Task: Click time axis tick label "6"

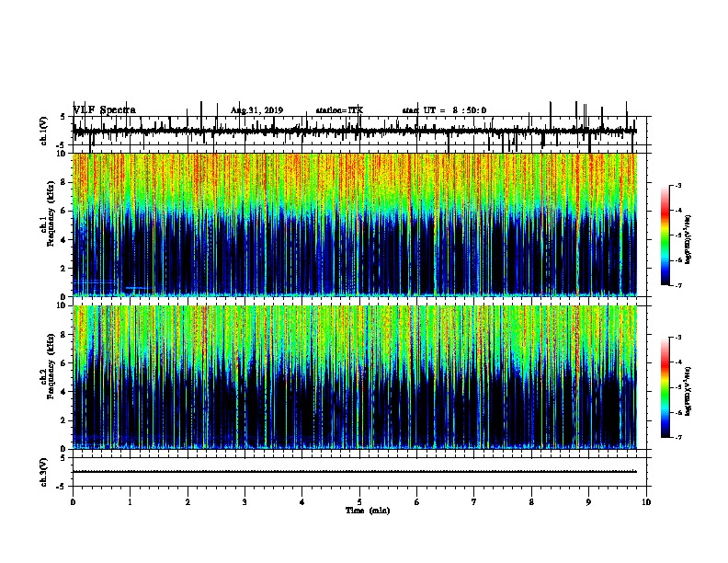Action: click(x=416, y=502)
